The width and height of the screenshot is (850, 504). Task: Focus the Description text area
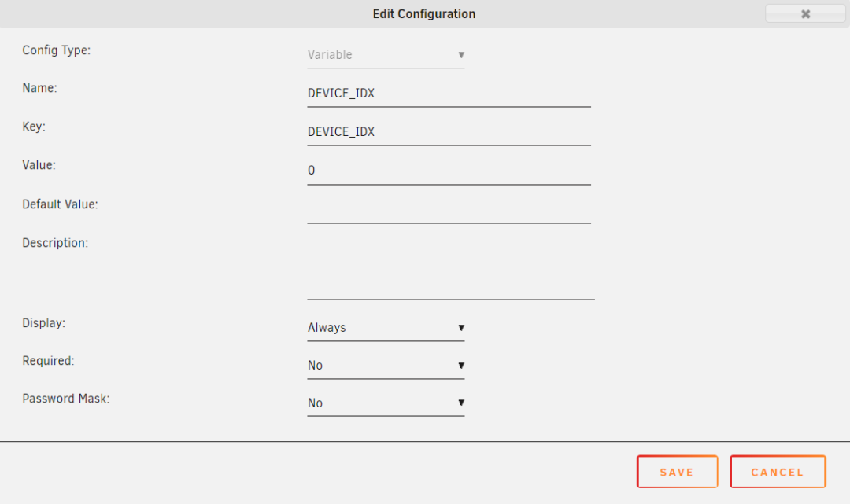click(x=450, y=268)
